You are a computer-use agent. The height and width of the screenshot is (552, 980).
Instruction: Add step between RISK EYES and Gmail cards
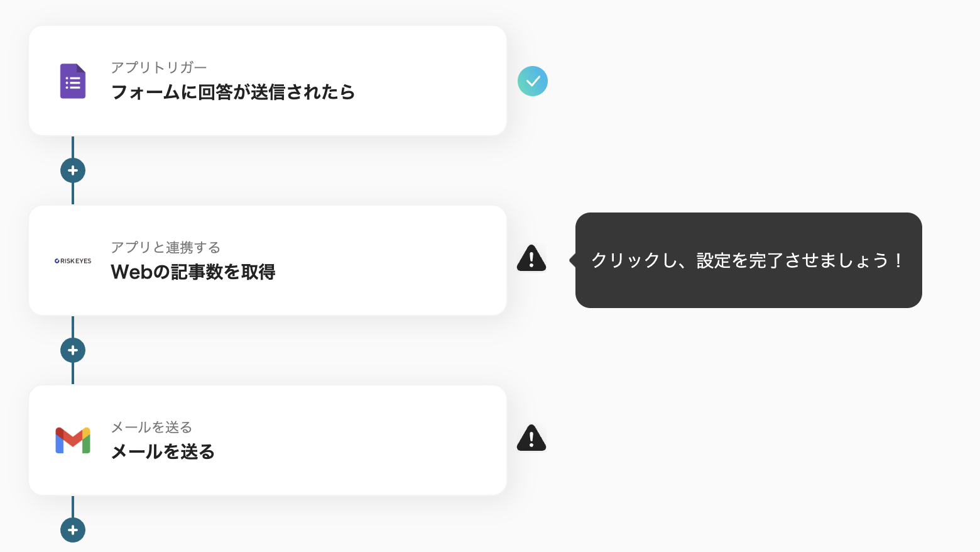(x=73, y=350)
